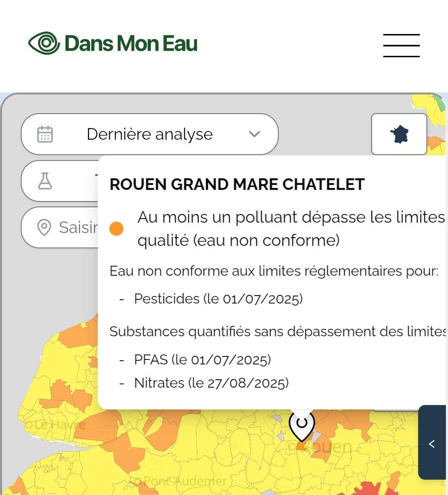Expand the dark side panel with the arrow
This screenshot has height=495, width=448.
pos(432,444)
